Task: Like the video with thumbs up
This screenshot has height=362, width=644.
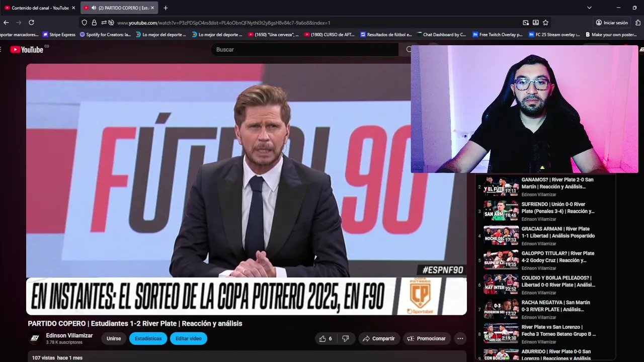Action: point(325,338)
